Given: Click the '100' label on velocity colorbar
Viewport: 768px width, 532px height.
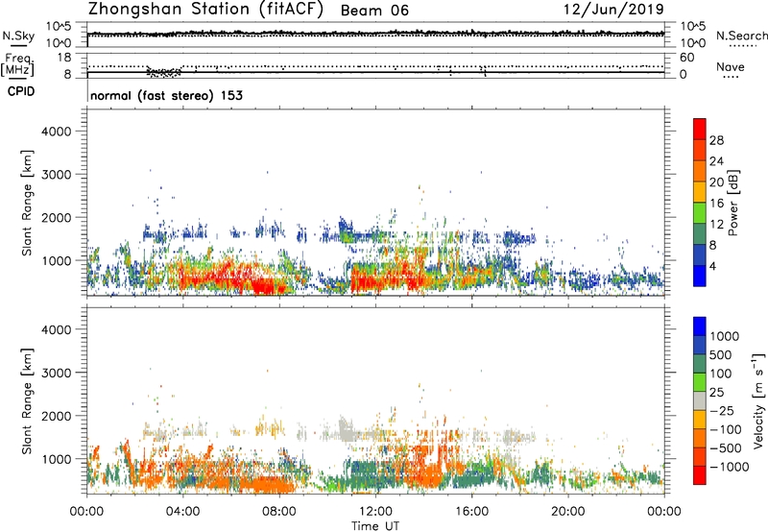Looking at the screenshot, I should pos(721,374).
